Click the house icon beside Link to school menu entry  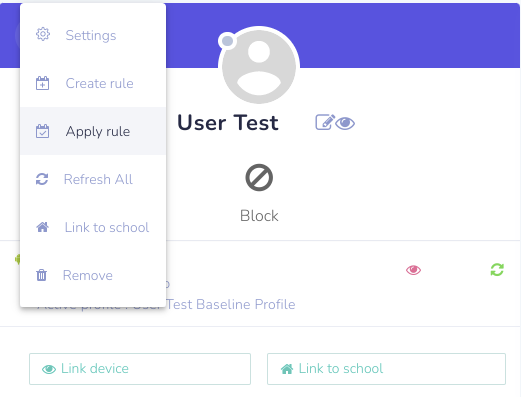(42, 227)
